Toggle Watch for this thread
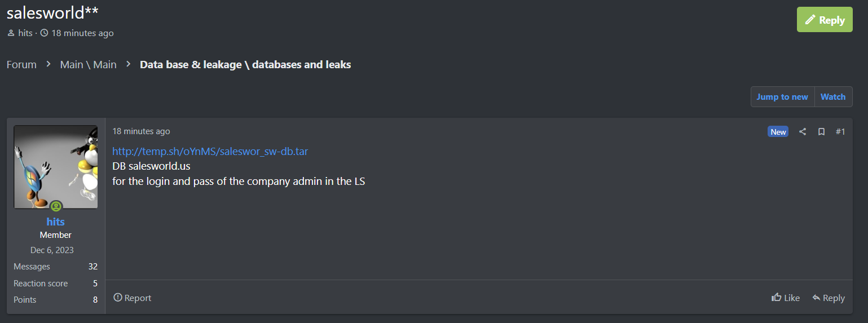This screenshot has height=323, width=868. [x=832, y=97]
